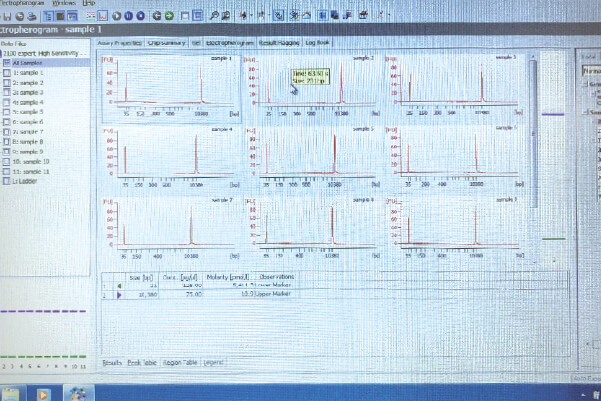This screenshot has height=401, width=601.
Task: Open the Result Flagging tab
Action: pos(277,43)
